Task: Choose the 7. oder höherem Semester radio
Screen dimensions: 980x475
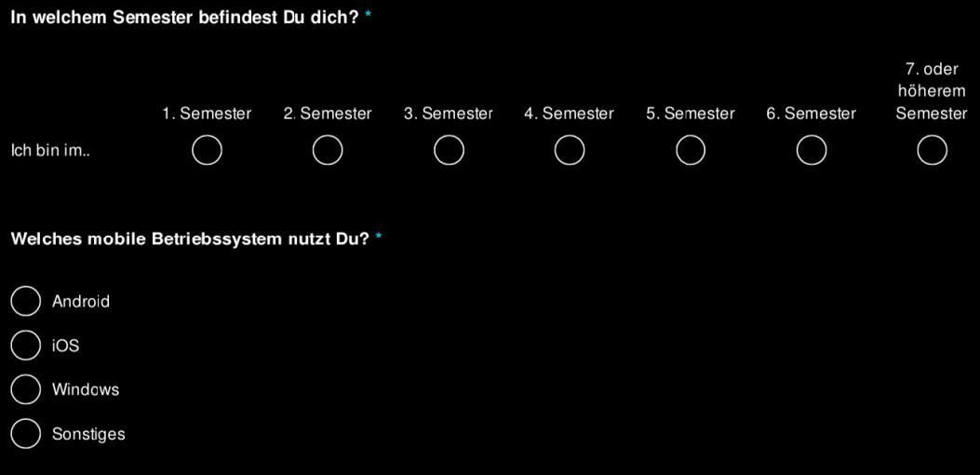Action: pos(932,150)
